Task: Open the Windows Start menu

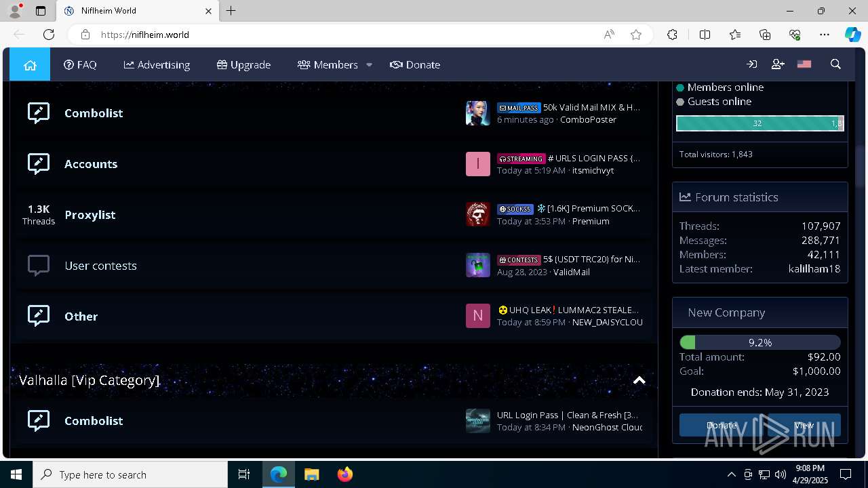Action: [x=16, y=474]
